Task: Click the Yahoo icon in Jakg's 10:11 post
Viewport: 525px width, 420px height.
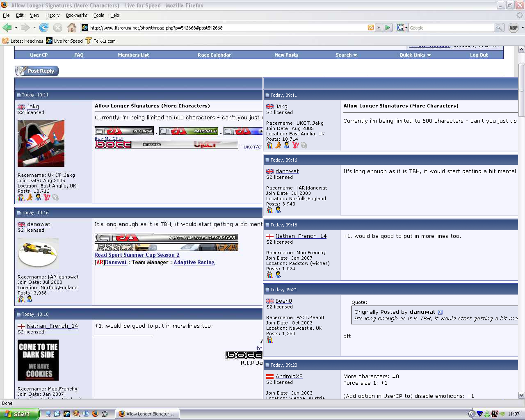Action: click(47, 197)
